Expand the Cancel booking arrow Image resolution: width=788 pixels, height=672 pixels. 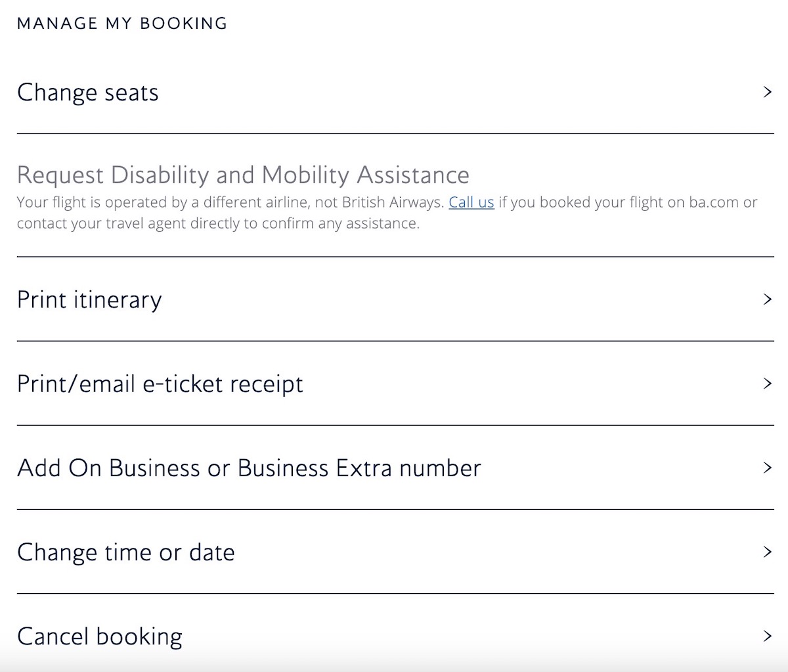point(767,636)
